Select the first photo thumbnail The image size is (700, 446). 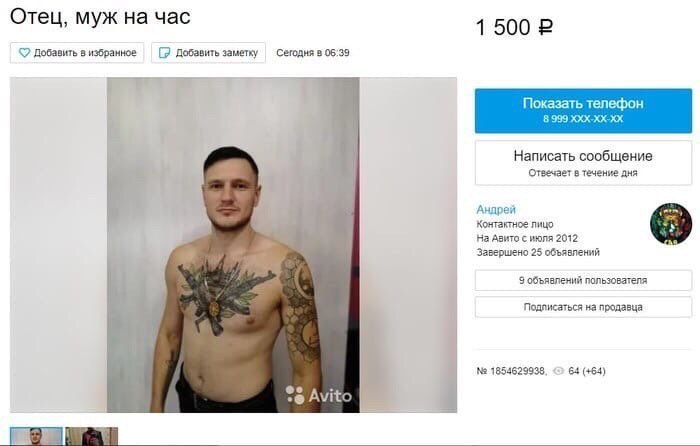click(x=37, y=436)
